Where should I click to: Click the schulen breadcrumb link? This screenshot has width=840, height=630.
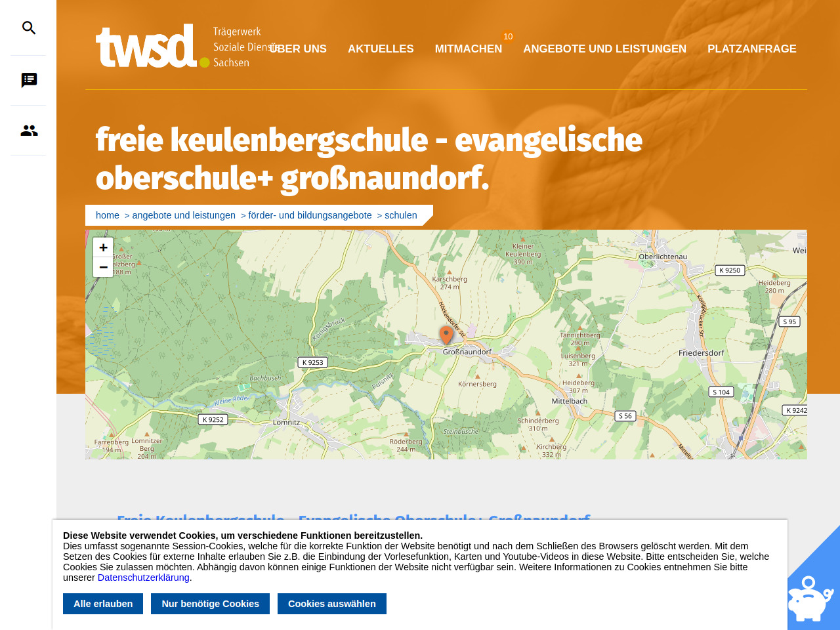click(400, 215)
